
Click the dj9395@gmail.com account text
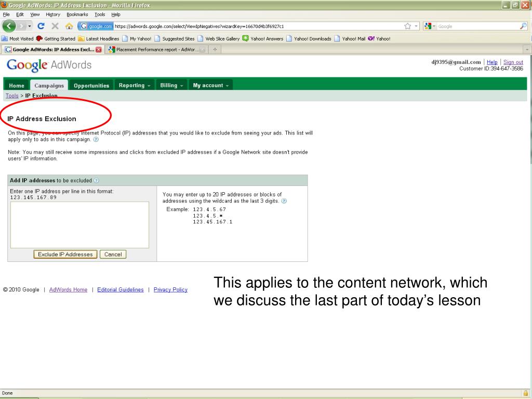point(456,62)
